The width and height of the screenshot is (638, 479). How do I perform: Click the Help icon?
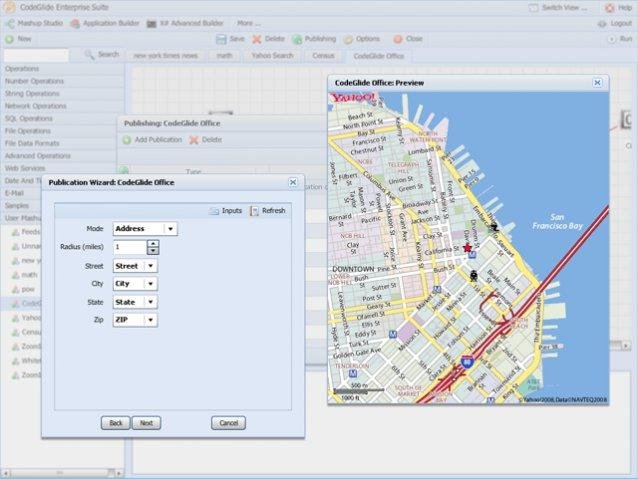[x=610, y=7]
